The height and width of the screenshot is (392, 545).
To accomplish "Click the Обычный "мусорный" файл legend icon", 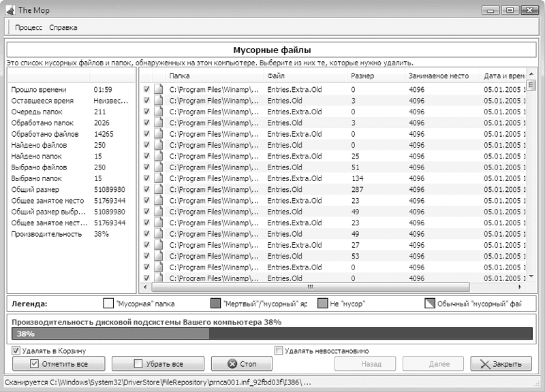I will (429, 304).
